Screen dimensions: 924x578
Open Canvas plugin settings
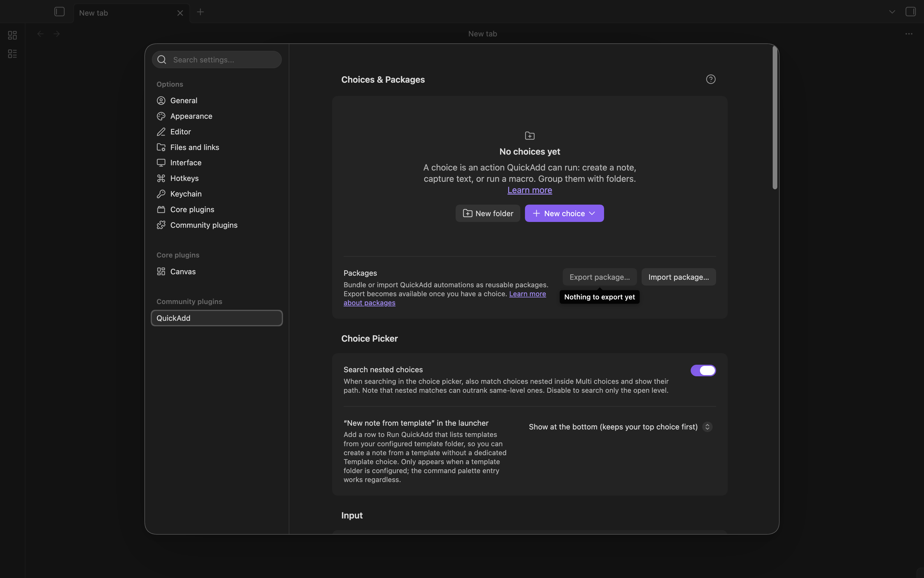[x=217, y=271]
